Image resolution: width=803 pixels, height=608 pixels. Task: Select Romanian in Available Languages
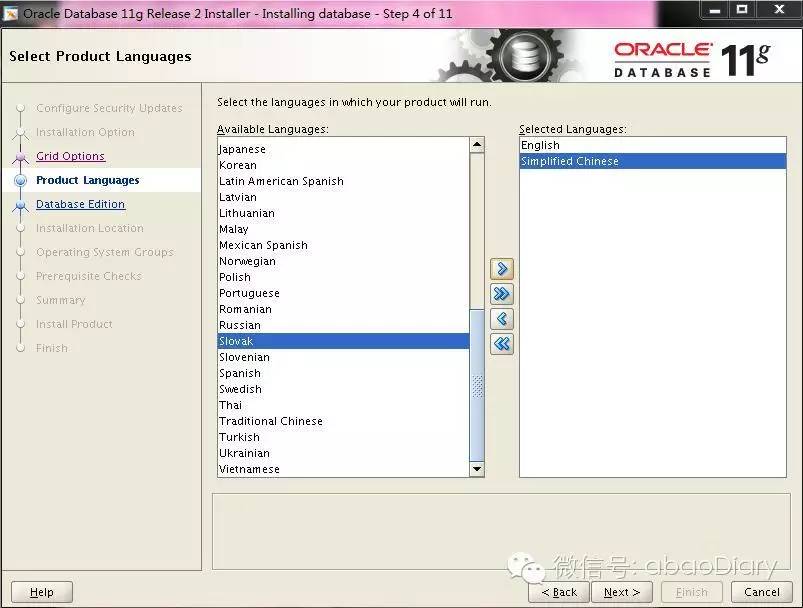coord(343,309)
